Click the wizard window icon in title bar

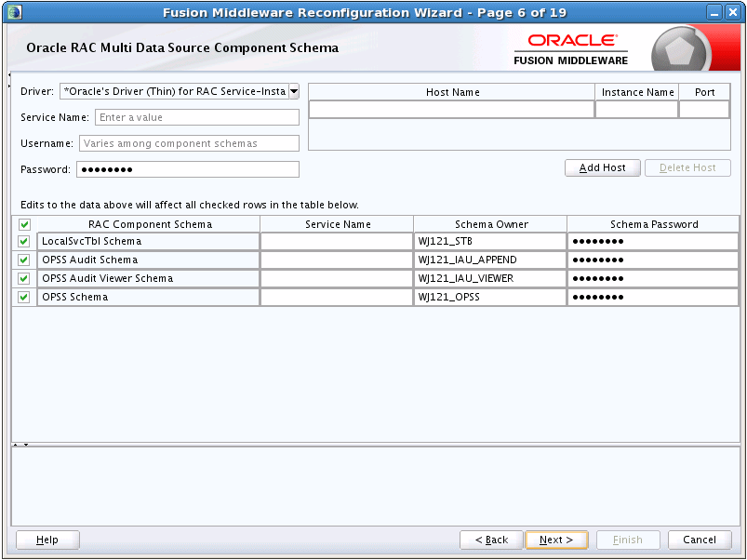pos(14,12)
